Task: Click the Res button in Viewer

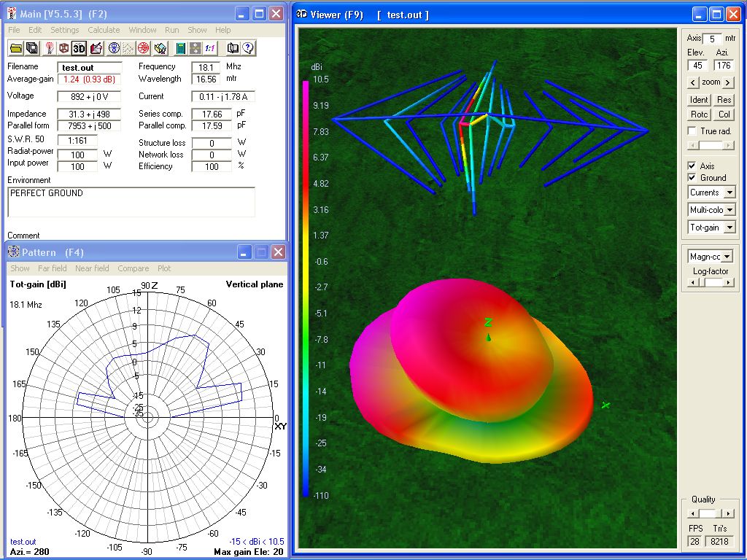Action: click(724, 100)
